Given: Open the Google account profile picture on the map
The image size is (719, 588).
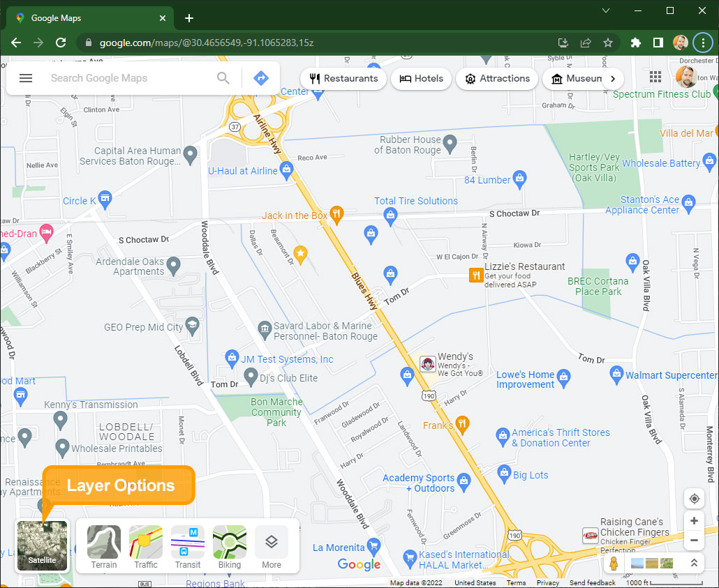Looking at the screenshot, I should tap(686, 77).
